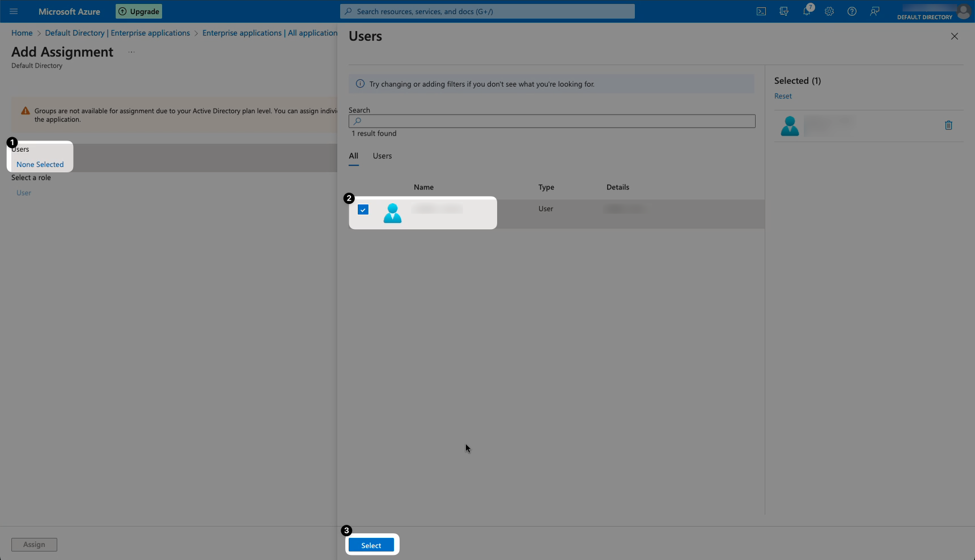Uncheck the selected user checkbox
975x560 pixels.
(363, 210)
